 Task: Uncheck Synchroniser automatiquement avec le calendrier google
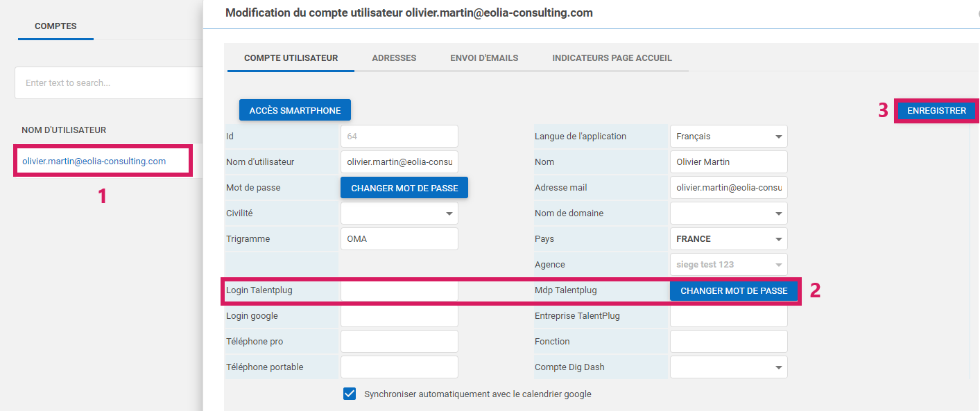(350, 394)
